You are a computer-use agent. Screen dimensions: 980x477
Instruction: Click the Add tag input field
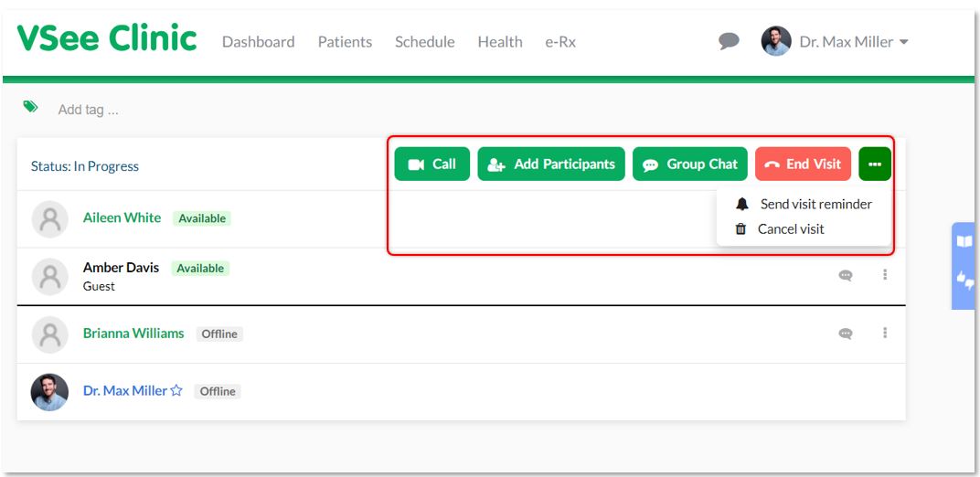(88, 110)
